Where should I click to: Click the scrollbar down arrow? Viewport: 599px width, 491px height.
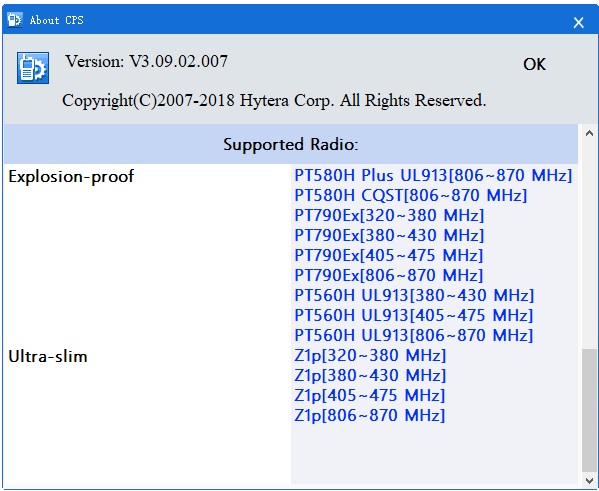tap(589, 480)
